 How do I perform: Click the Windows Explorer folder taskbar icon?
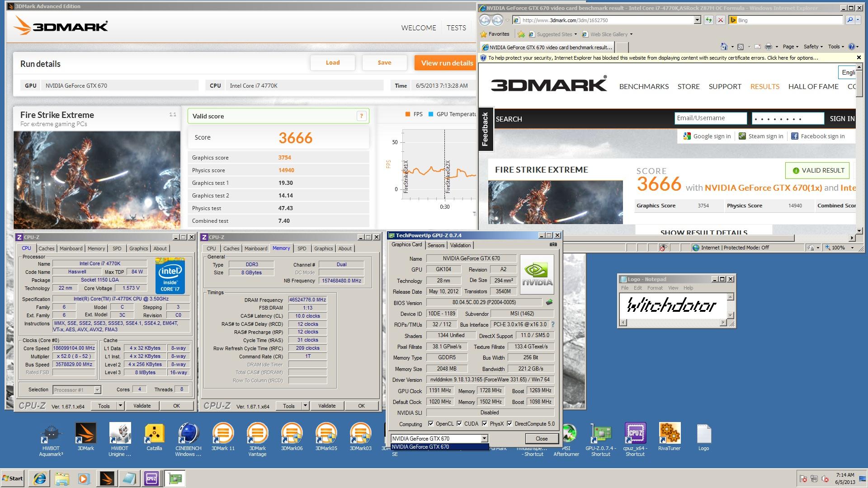(62, 479)
